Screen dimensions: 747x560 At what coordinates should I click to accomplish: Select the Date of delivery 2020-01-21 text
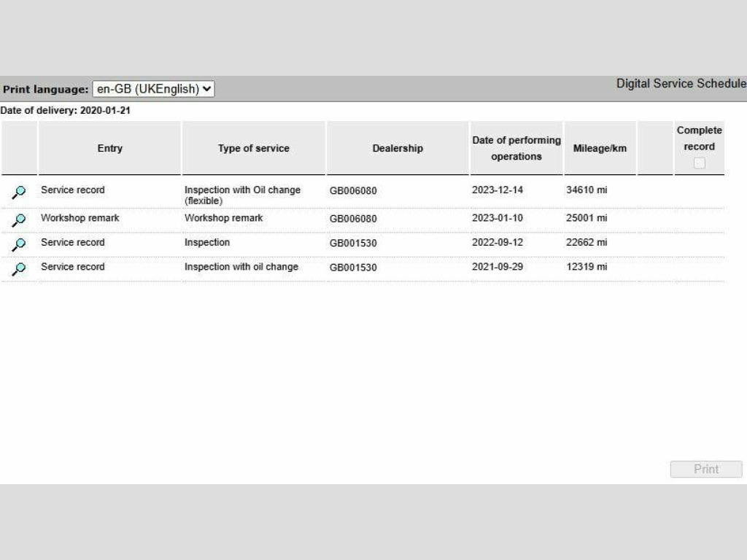[65, 111]
